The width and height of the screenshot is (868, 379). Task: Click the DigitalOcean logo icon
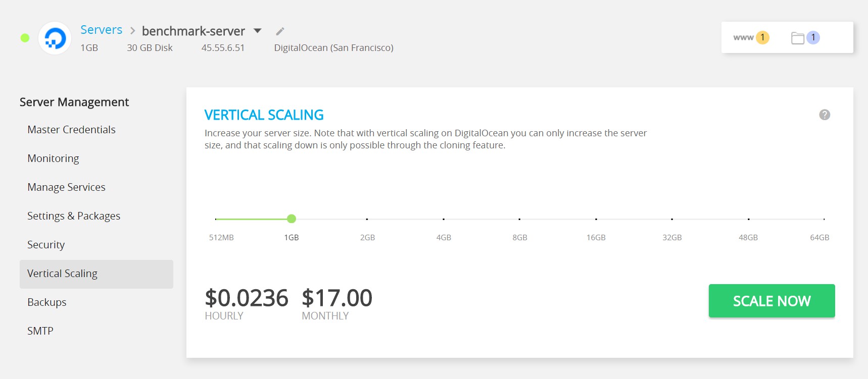tap(55, 38)
